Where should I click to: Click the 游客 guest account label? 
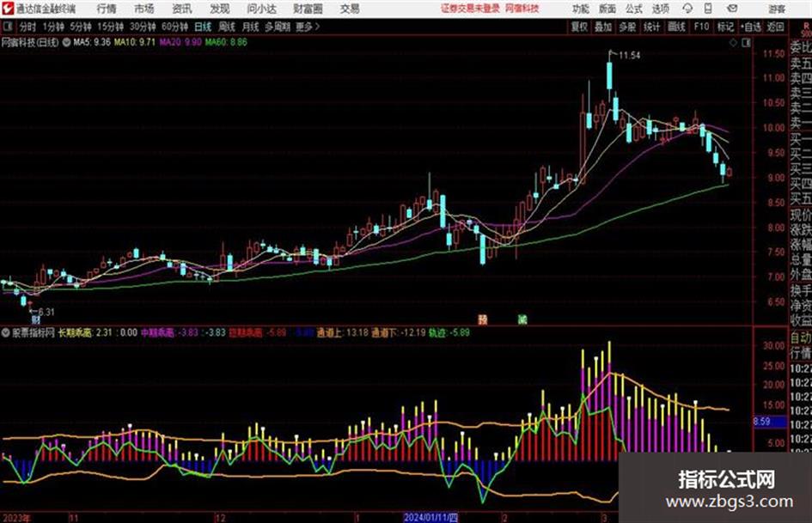point(777,9)
